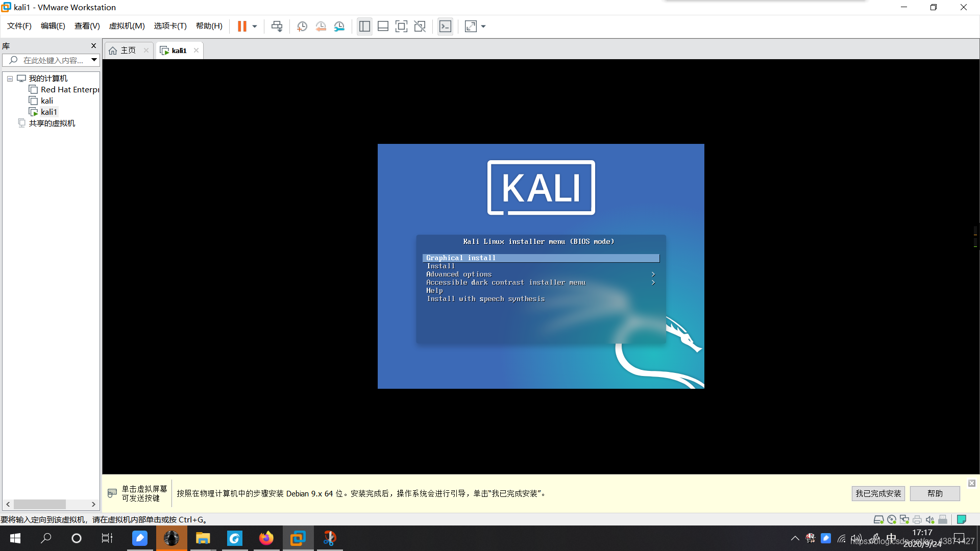
Task: Revert the VM to its snapshot
Action: coord(321,27)
